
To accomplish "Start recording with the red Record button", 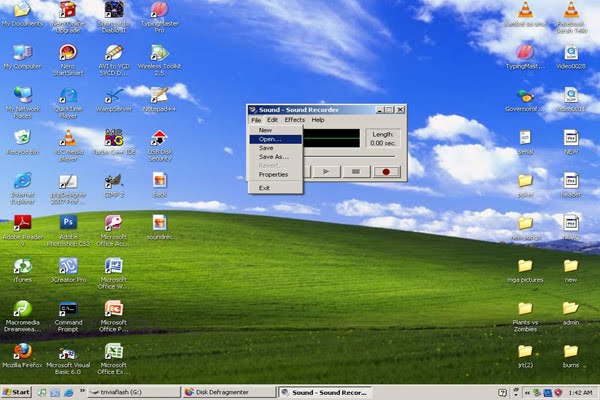I will [386, 171].
